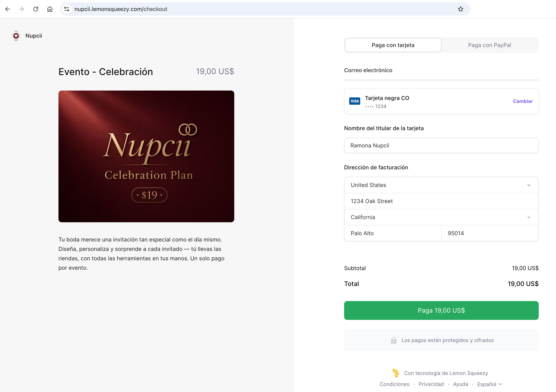Open the Privacidad link
556x392 pixels.
click(431, 384)
